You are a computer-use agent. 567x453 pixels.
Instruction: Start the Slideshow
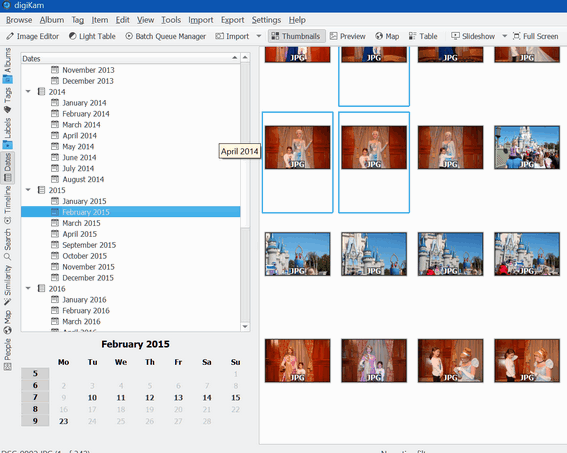[x=473, y=36]
